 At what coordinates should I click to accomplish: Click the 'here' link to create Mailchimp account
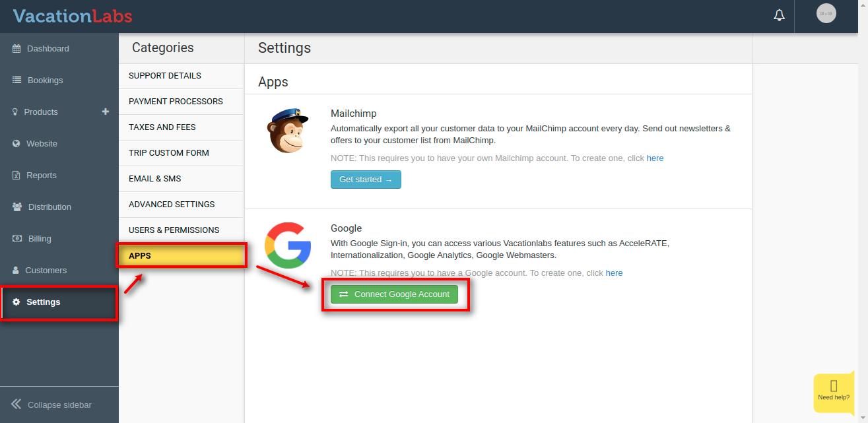pyautogui.click(x=655, y=158)
